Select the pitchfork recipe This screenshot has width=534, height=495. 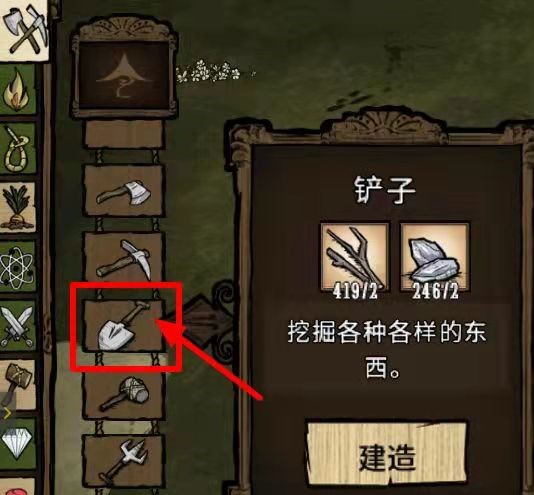point(125,461)
